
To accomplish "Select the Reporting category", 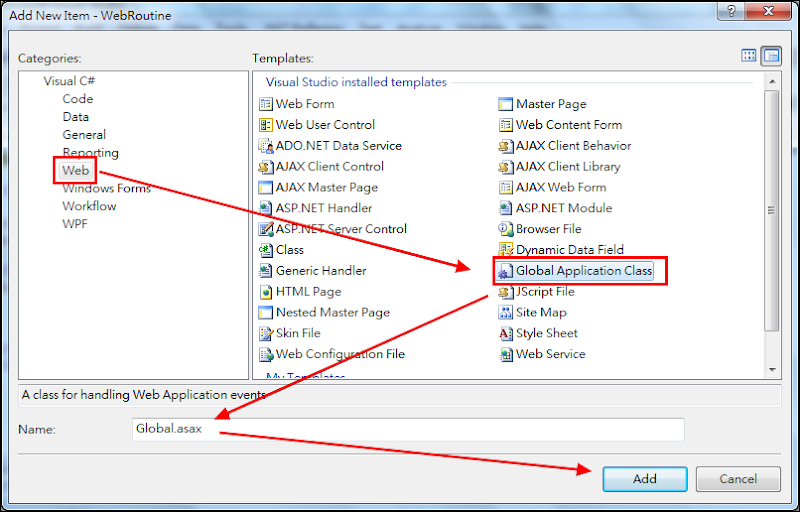I will [x=90, y=152].
